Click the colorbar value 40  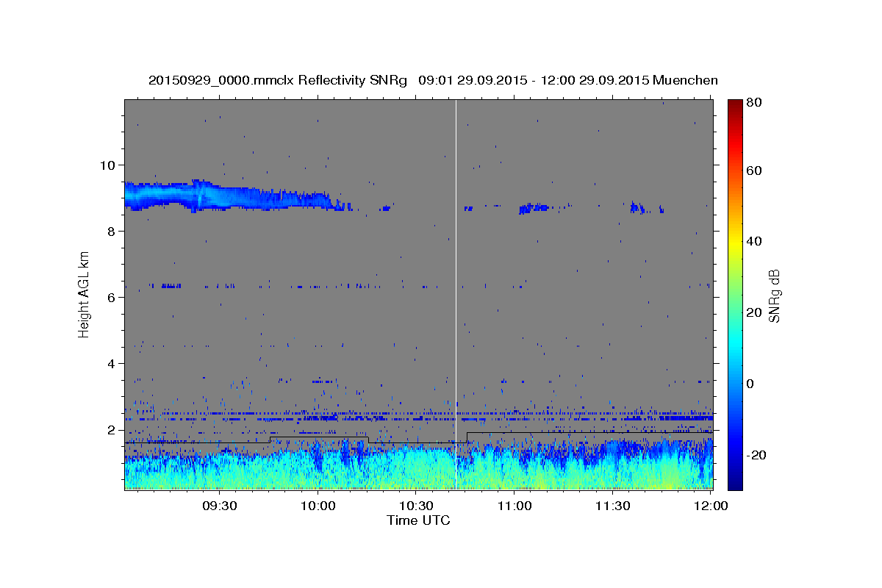(755, 241)
